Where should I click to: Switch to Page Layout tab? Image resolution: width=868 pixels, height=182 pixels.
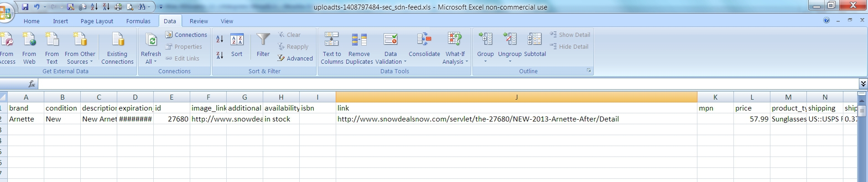point(97,21)
